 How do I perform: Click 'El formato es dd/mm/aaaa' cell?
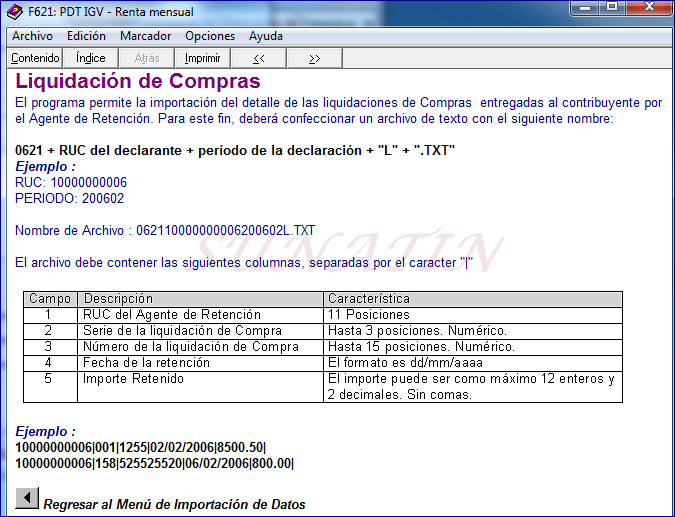point(473,362)
